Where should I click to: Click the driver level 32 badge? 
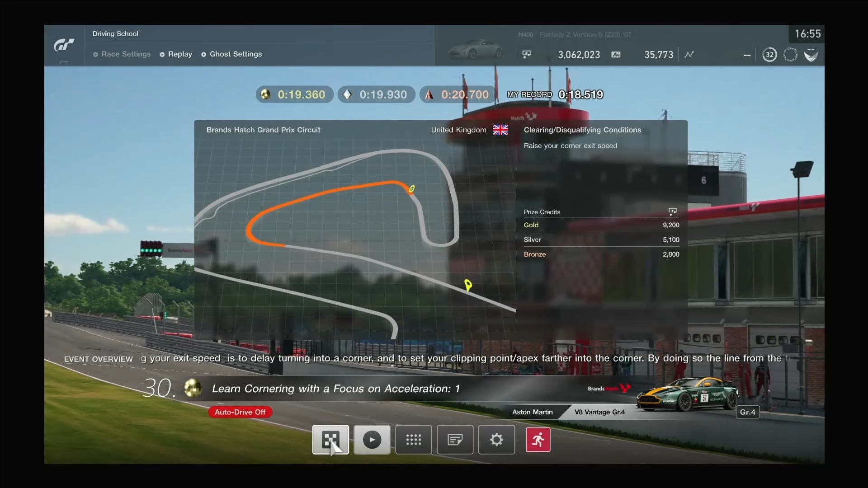point(769,55)
